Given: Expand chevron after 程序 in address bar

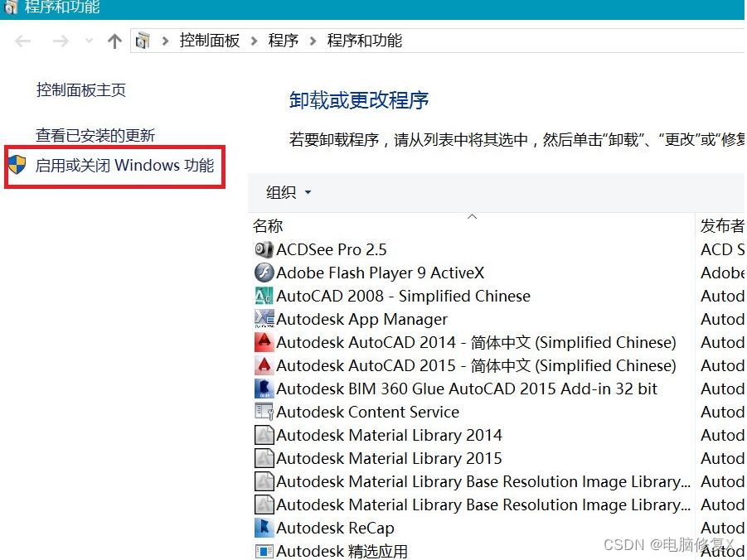Looking at the screenshot, I should pos(313,41).
